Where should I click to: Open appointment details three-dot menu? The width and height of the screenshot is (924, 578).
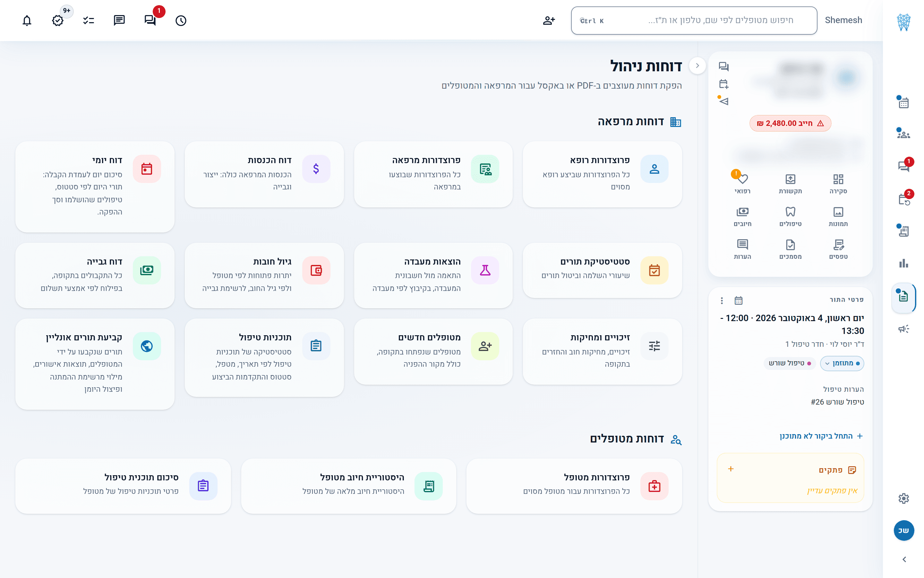pos(722,301)
